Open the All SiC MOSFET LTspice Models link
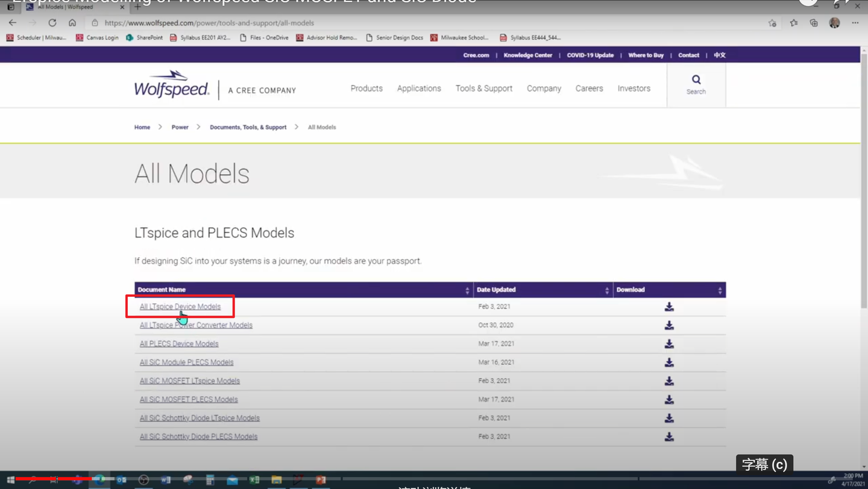The image size is (868, 489). (189, 381)
